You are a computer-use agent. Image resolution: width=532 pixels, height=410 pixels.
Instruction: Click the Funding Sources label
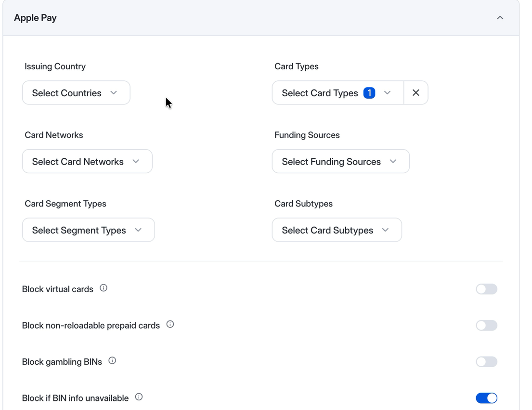(x=307, y=135)
